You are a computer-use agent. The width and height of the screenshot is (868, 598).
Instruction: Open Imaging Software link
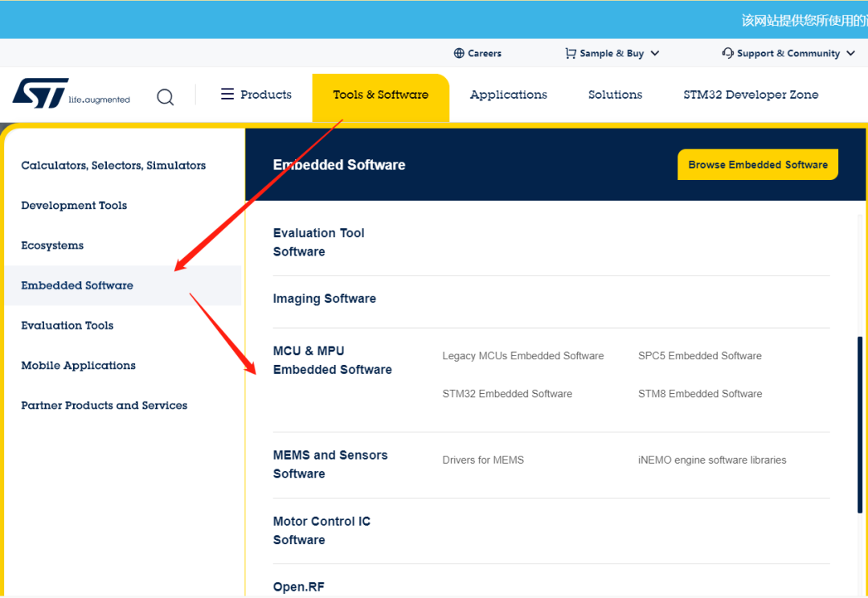325,298
